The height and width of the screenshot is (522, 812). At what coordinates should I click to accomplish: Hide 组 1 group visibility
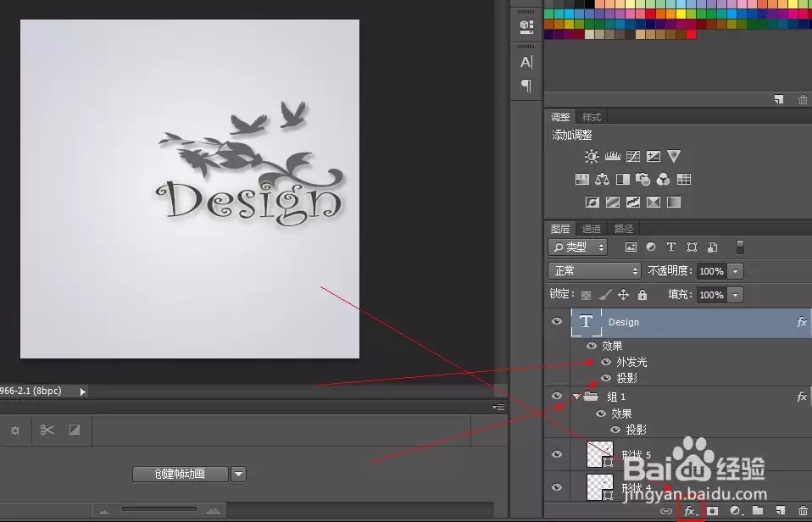pyautogui.click(x=557, y=397)
